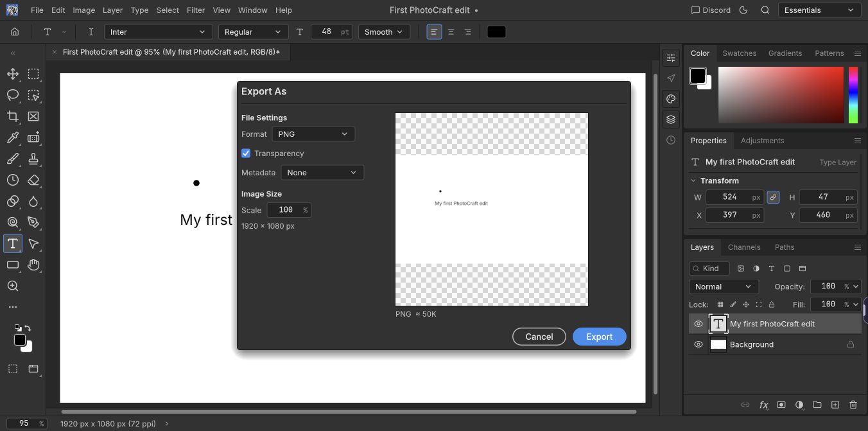The width and height of the screenshot is (868, 431).
Task: Toggle dark mode moon icon
Action: [743, 10]
